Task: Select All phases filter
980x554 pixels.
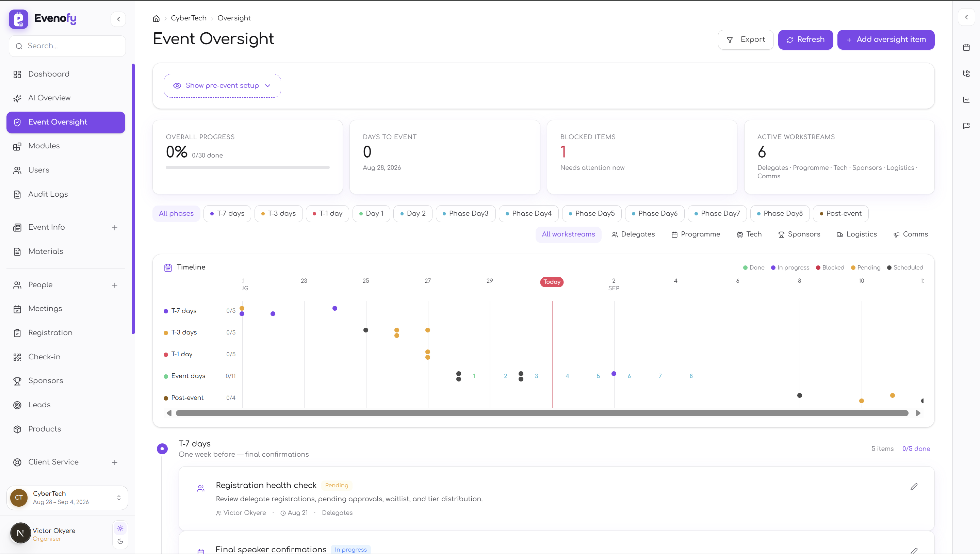Action: [176, 214]
